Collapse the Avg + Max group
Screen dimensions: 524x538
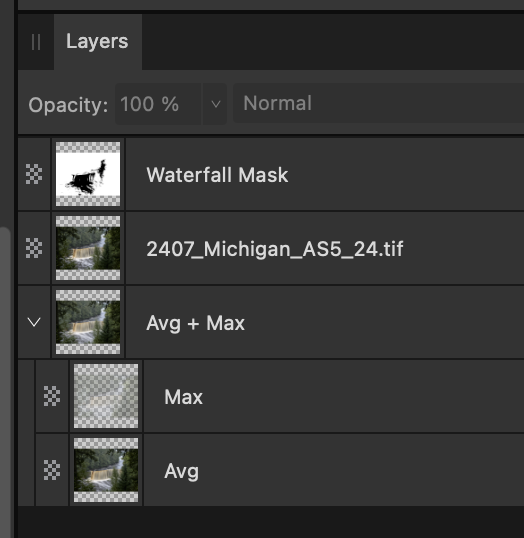point(34,322)
